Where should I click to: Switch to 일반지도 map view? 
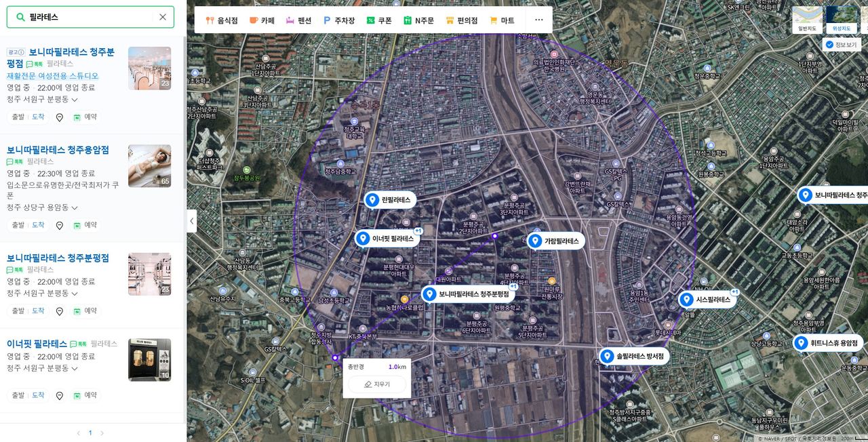(807, 20)
